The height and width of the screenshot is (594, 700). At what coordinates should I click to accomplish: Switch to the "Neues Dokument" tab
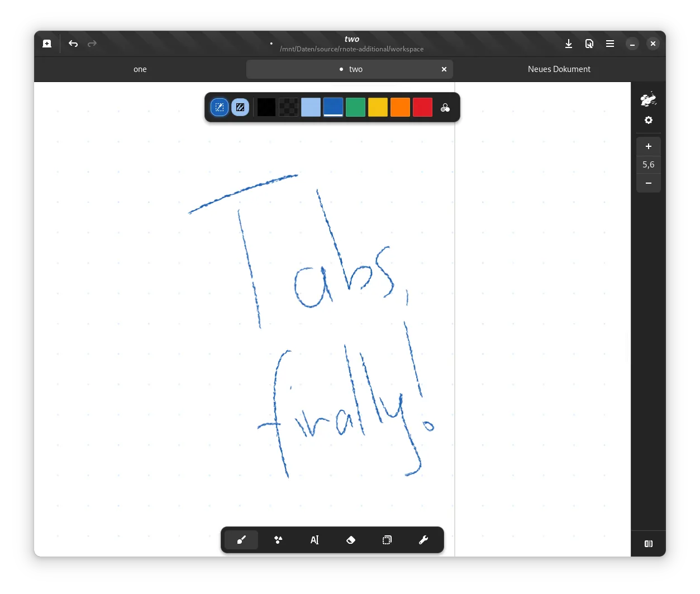(x=559, y=69)
